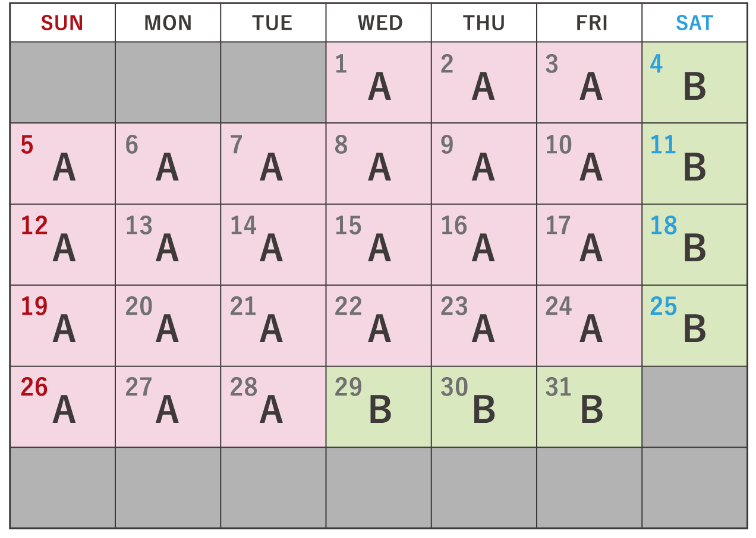Screen dimensions: 756x538
Task: Choose Sunday the 5th cell
Action: (62, 164)
